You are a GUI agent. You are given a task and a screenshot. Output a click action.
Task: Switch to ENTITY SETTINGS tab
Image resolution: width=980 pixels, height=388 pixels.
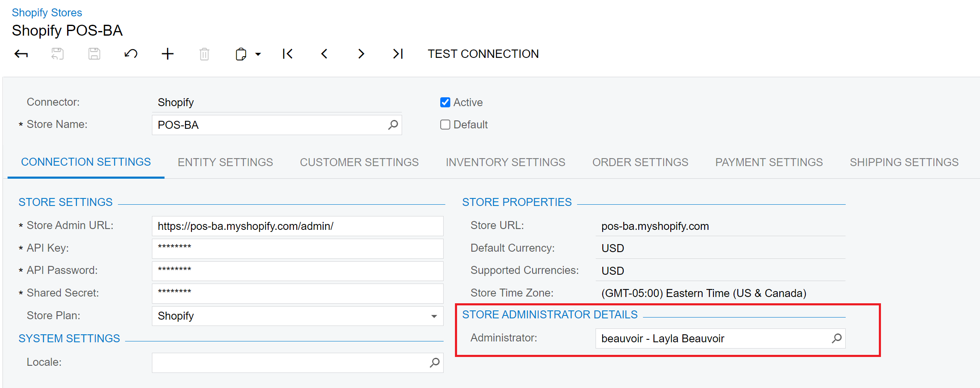click(x=225, y=162)
